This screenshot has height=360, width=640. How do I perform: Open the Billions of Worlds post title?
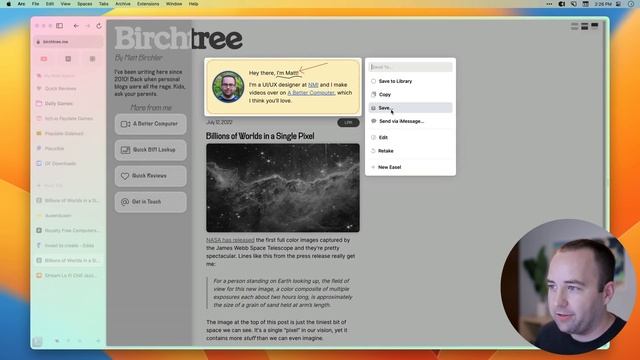[x=260, y=136]
